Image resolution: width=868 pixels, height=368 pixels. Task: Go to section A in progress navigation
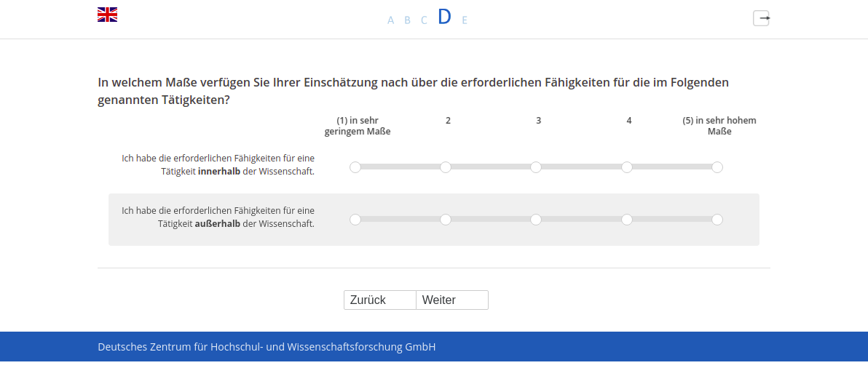tap(391, 20)
